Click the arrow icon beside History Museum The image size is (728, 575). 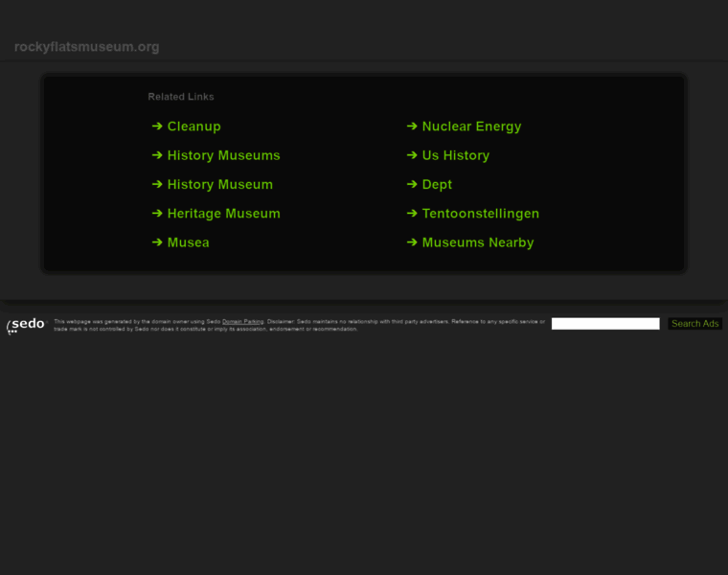tap(157, 184)
